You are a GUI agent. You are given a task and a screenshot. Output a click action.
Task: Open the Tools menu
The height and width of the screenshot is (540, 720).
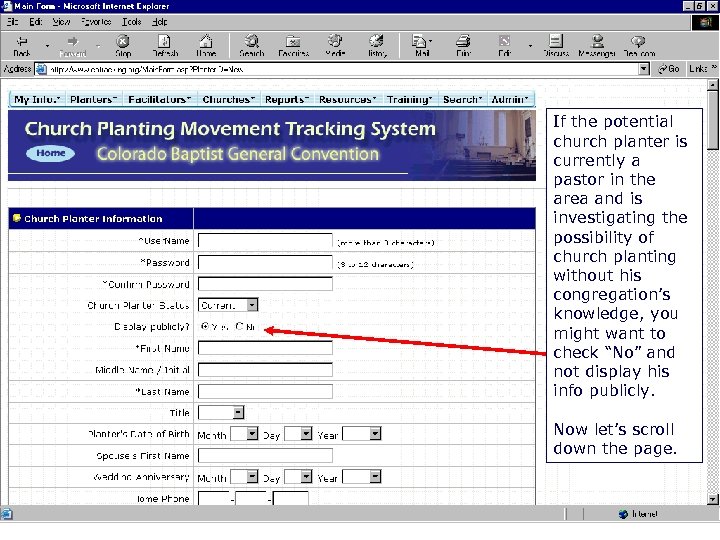click(x=131, y=22)
